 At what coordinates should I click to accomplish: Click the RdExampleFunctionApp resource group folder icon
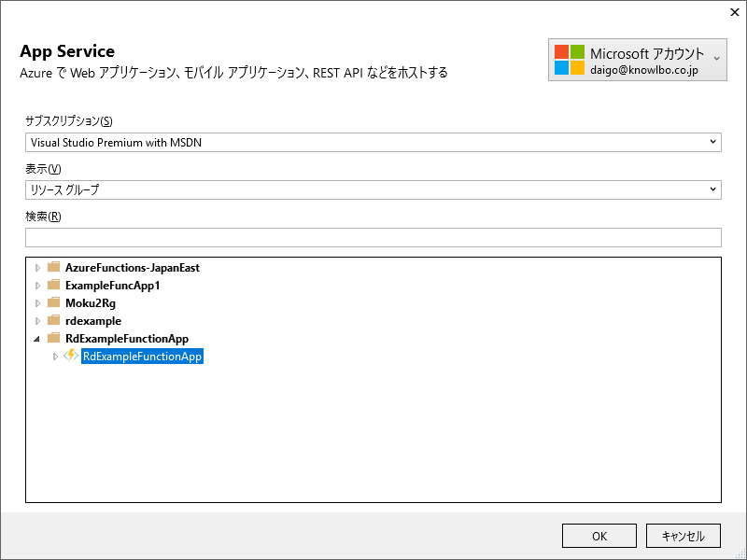54,338
